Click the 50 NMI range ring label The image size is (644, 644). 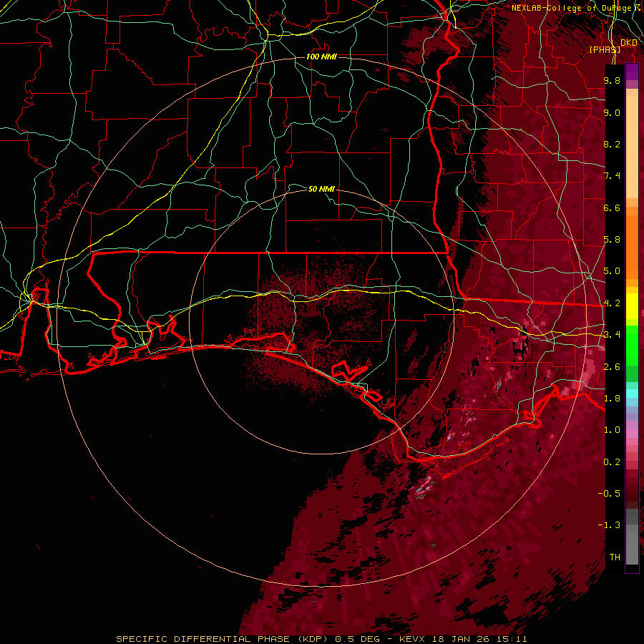pos(321,189)
